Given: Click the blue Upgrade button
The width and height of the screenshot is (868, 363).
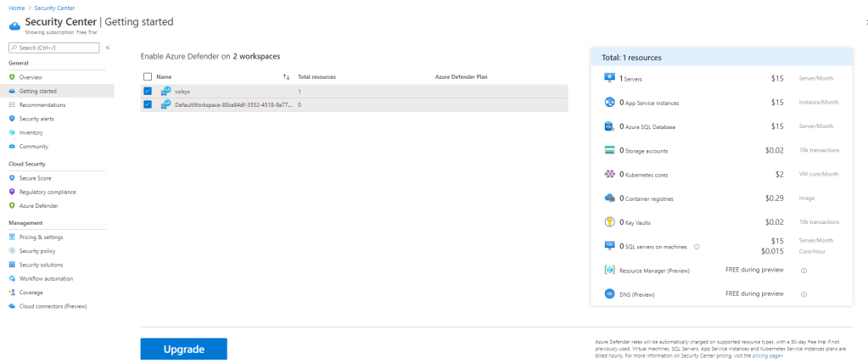Looking at the screenshot, I should point(183,349).
